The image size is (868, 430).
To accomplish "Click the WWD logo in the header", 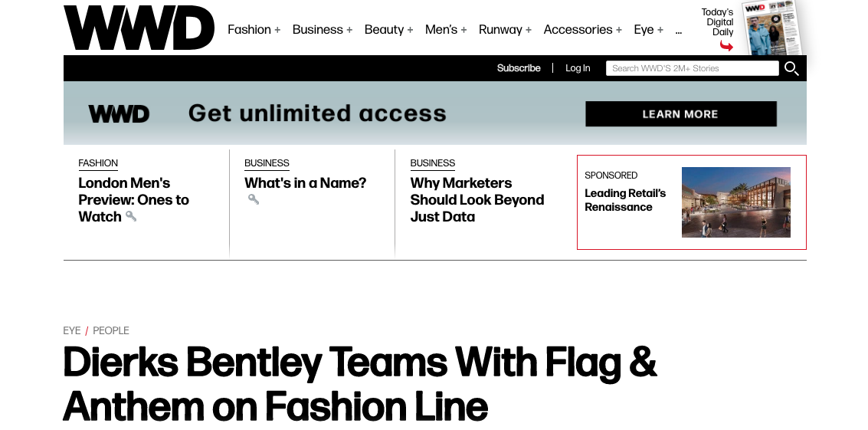I will pos(139,28).
